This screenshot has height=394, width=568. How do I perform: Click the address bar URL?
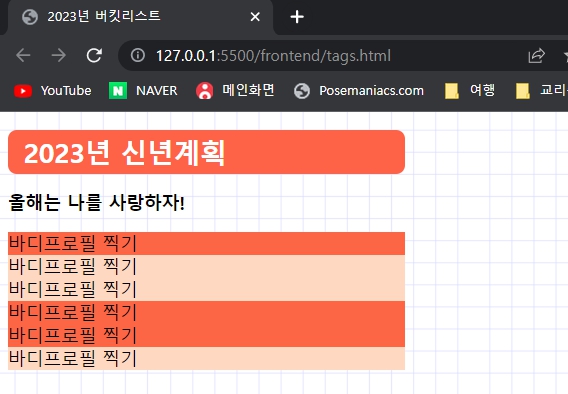pyautogui.click(x=273, y=56)
